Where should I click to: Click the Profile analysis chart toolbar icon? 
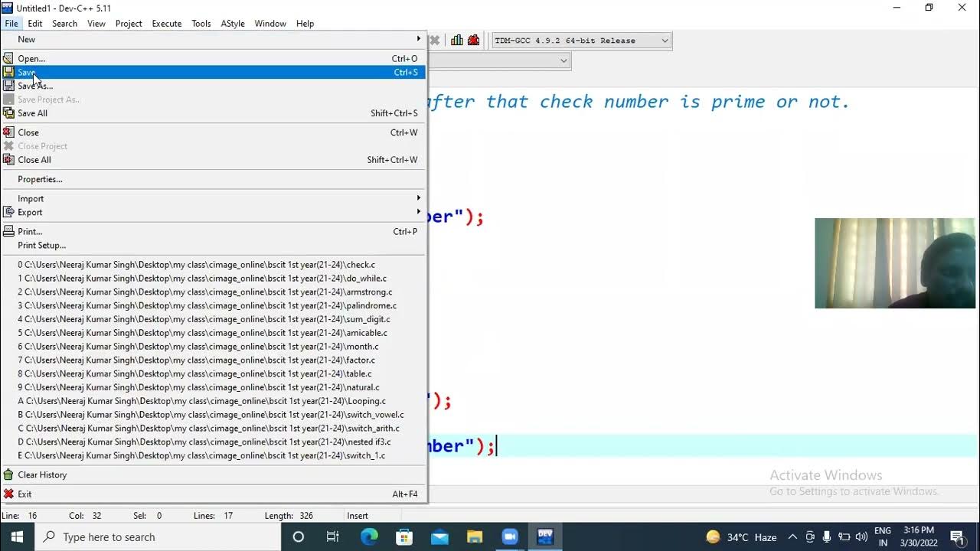(x=457, y=41)
